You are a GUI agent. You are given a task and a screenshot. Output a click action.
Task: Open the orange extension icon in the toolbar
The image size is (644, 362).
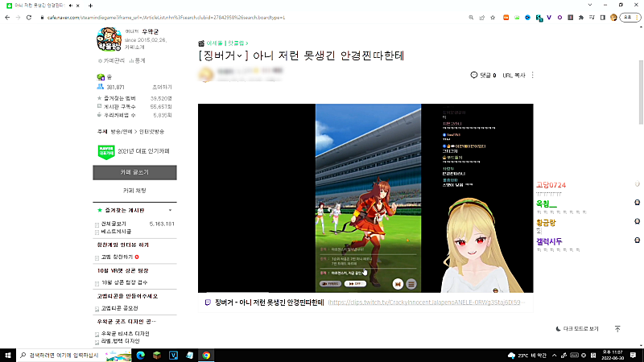506,18
